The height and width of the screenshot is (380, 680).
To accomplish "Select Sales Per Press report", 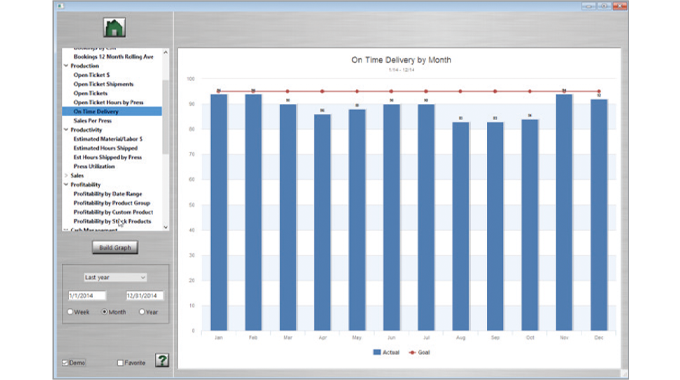I will [92, 121].
